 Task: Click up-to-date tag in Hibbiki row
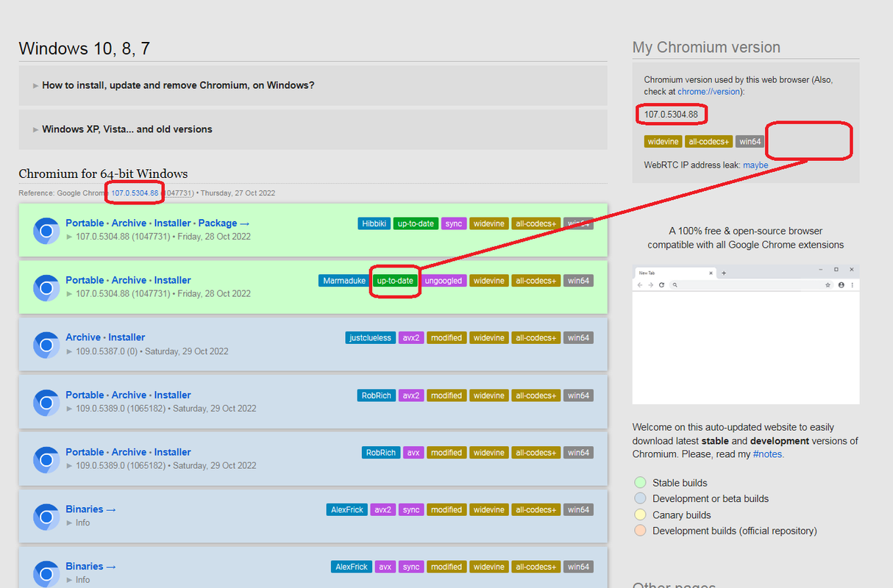(416, 223)
